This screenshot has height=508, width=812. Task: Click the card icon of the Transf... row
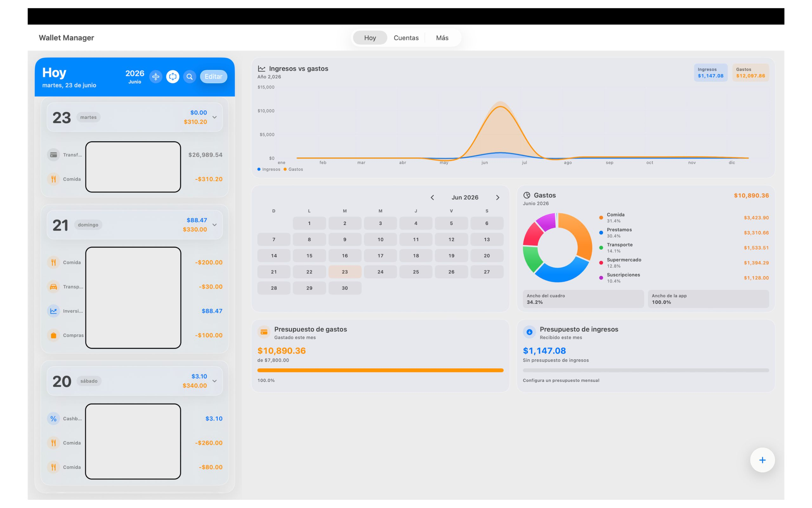pyautogui.click(x=53, y=155)
